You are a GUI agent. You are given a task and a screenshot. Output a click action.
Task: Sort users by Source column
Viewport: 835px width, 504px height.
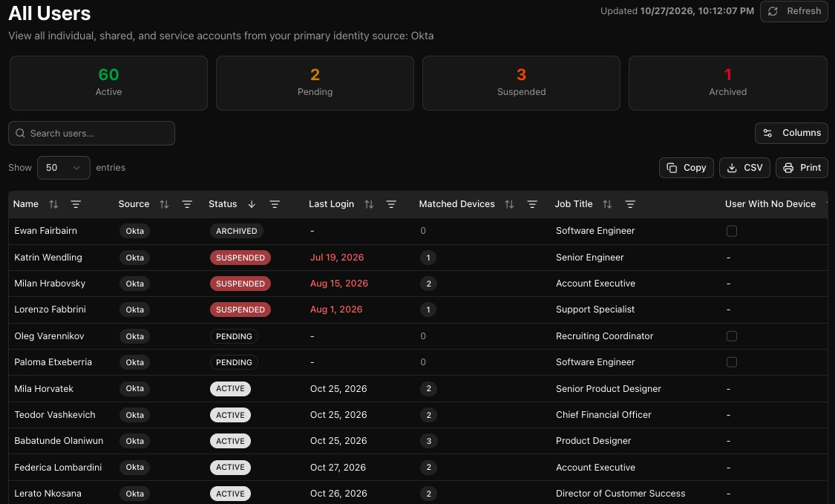click(x=164, y=204)
